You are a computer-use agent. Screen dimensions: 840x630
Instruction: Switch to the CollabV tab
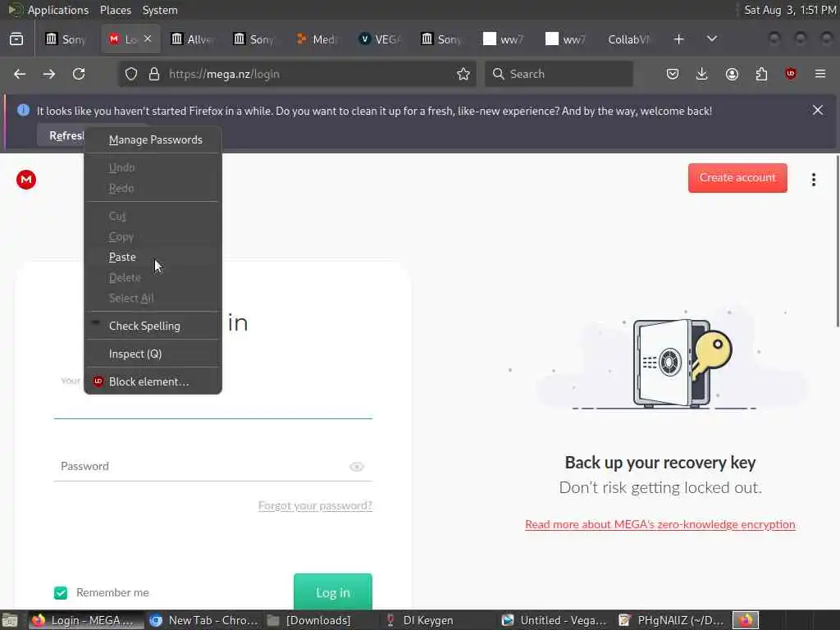[x=628, y=39]
